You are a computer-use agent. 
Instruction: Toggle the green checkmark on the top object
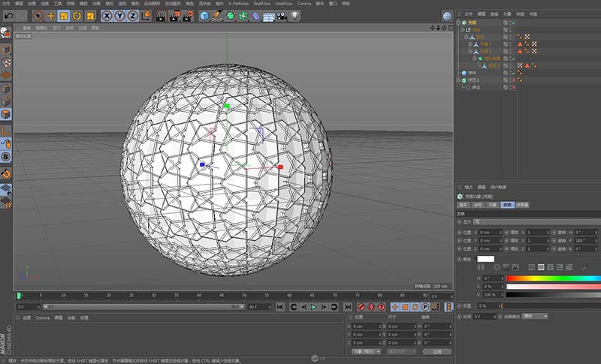[512, 23]
